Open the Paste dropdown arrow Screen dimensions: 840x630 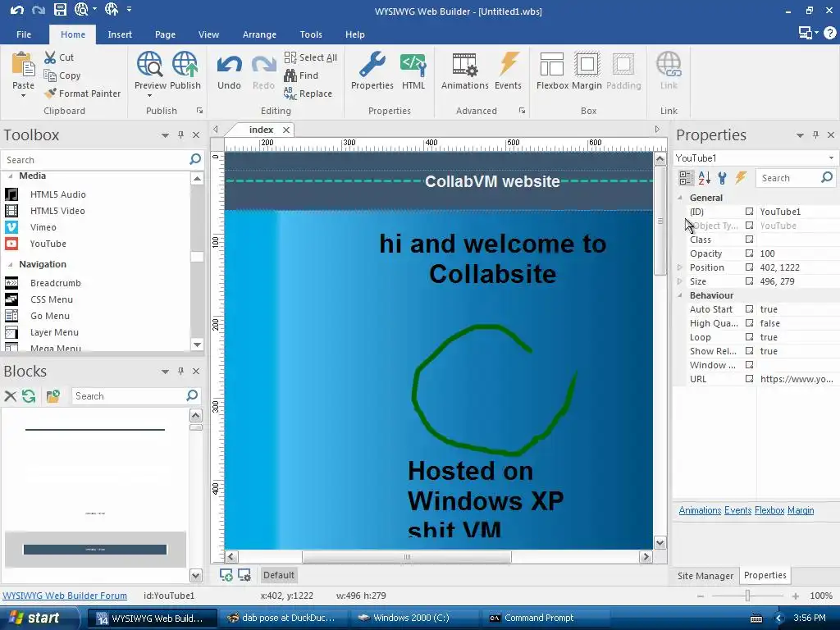pos(23,96)
